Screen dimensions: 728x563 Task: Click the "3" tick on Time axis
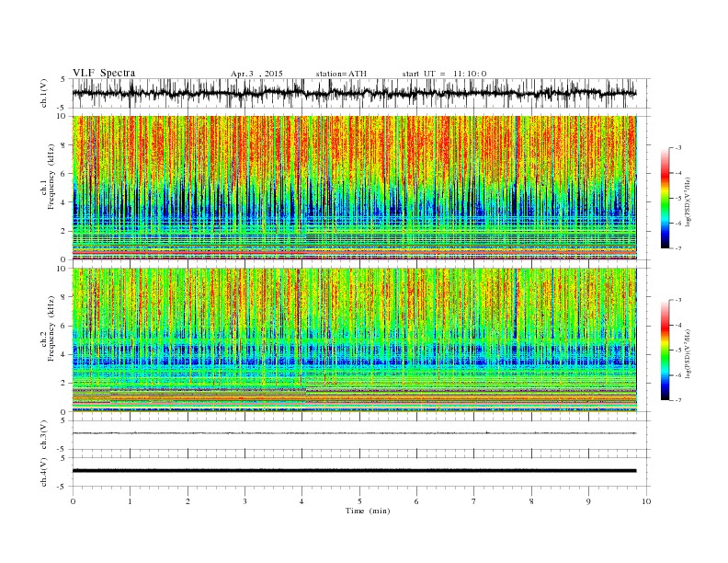245,501
